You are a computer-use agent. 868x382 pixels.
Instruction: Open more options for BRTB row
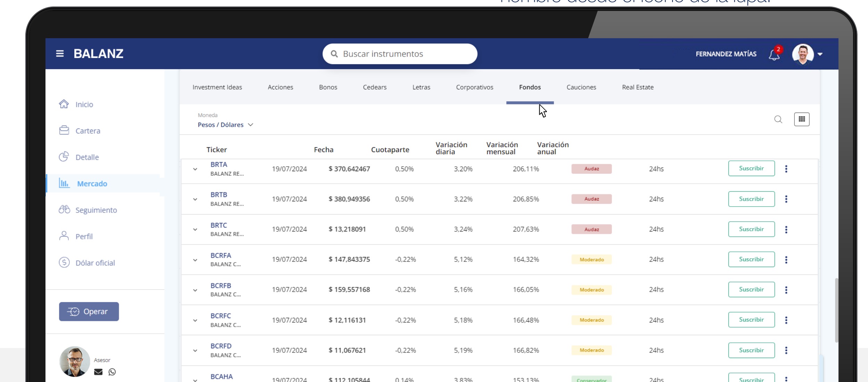coord(786,199)
